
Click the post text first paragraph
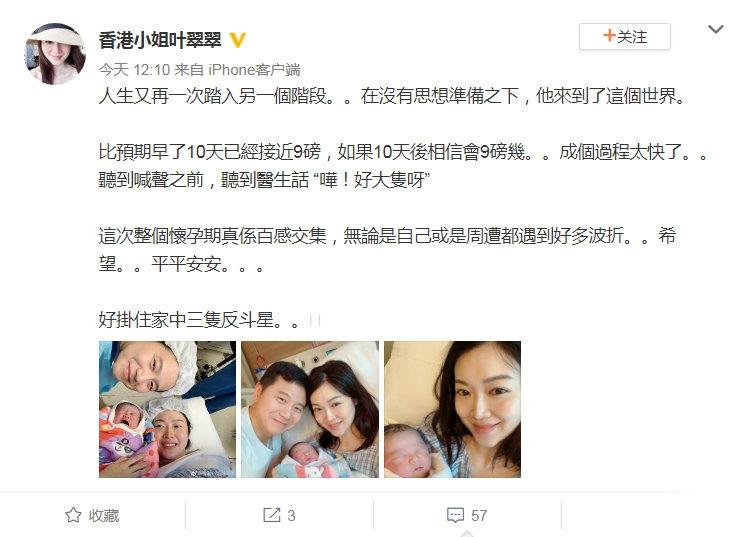[392, 96]
